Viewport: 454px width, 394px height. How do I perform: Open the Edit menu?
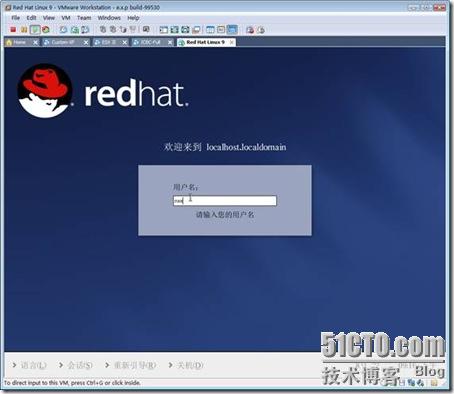coord(31,18)
